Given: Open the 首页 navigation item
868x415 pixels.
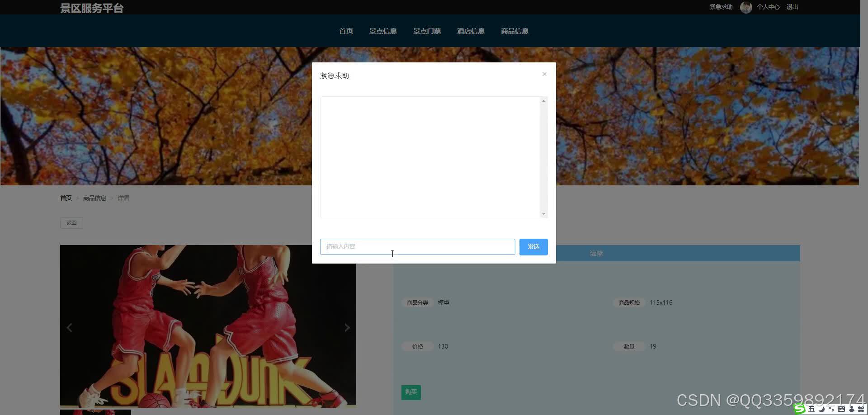Looking at the screenshot, I should click(x=346, y=31).
